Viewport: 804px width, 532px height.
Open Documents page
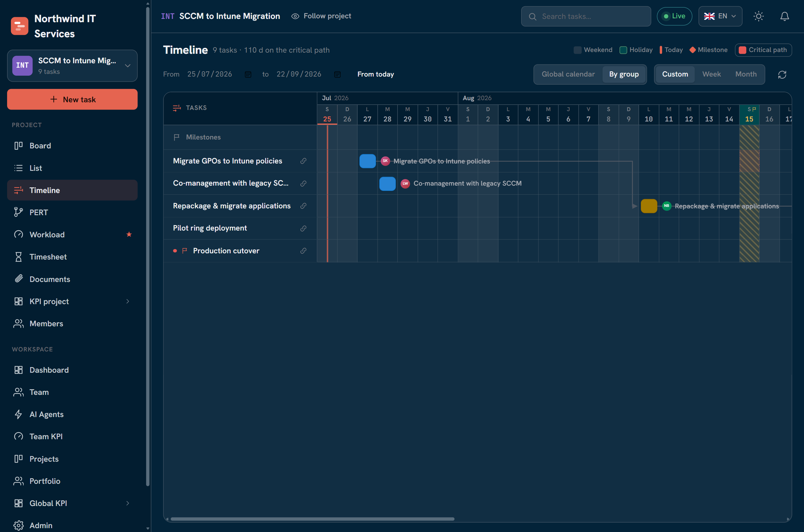pos(72,279)
